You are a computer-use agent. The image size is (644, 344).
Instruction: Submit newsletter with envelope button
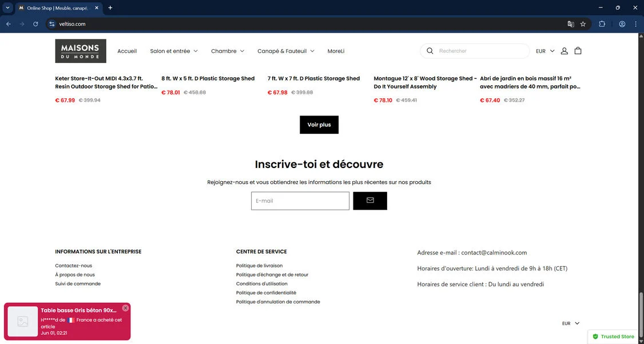370,201
